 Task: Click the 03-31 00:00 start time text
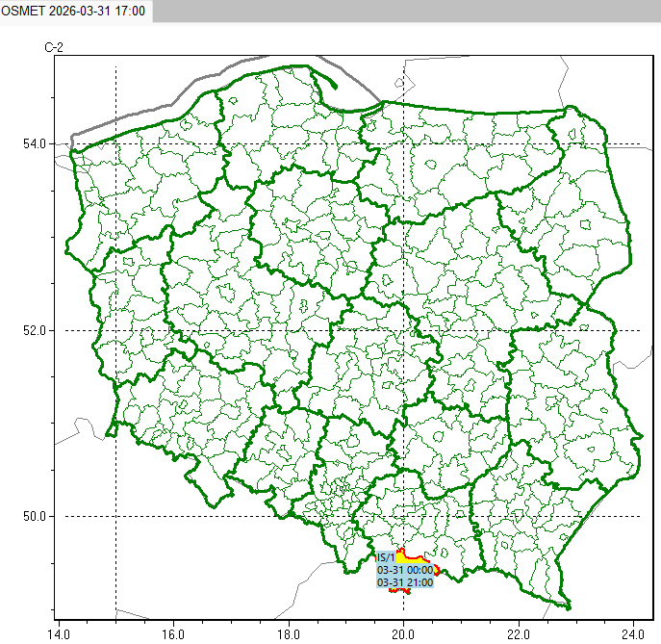404,570
